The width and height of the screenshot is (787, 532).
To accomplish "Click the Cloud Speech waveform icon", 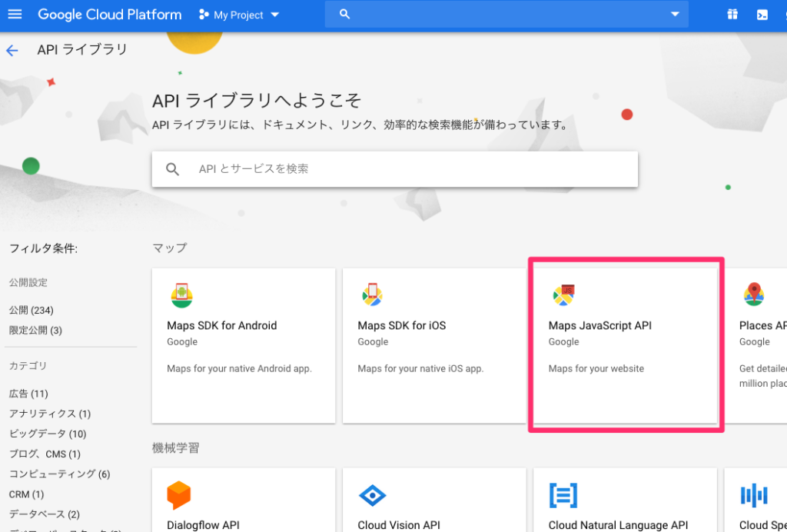I will coord(754,495).
